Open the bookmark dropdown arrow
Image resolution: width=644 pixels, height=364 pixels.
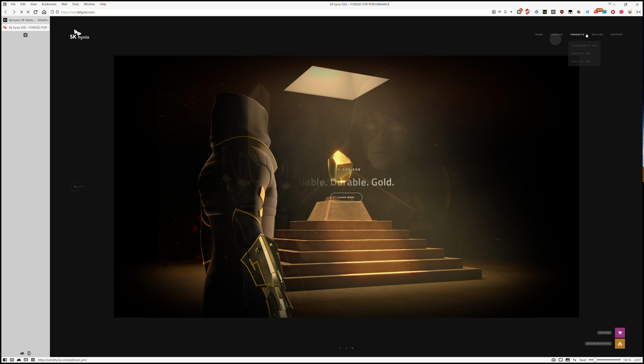(511, 12)
